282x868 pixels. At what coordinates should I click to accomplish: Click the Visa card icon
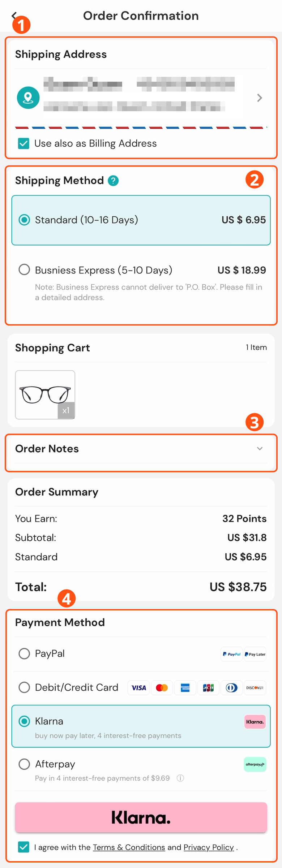click(138, 687)
